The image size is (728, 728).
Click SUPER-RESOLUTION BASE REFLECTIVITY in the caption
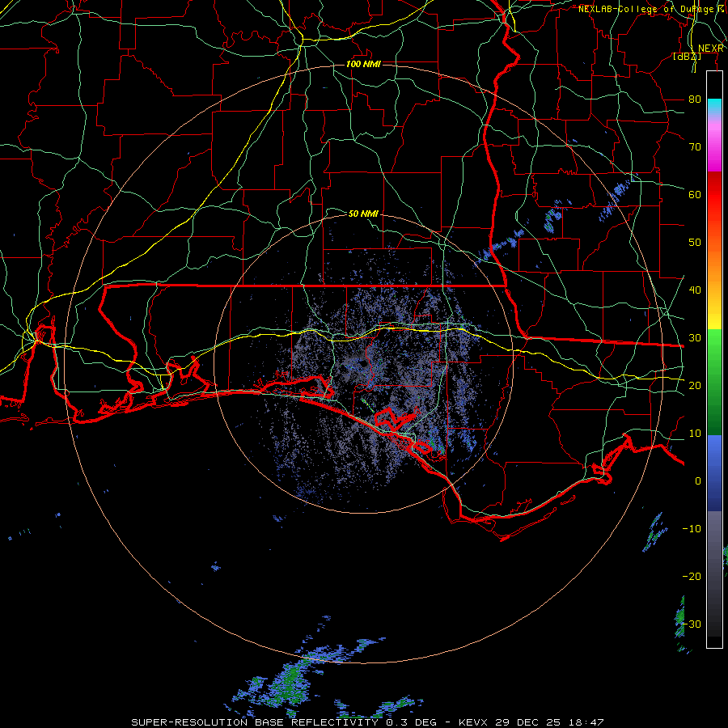pyautogui.click(x=255, y=722)
